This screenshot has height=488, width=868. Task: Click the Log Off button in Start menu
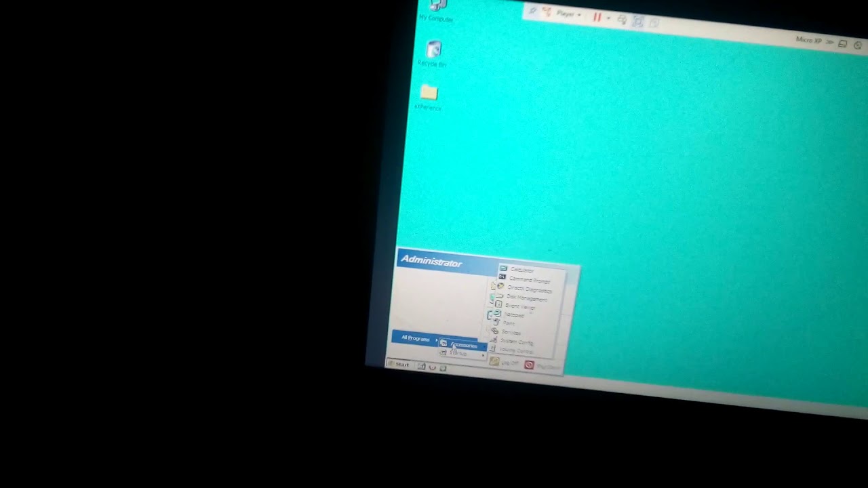point(505,363)
